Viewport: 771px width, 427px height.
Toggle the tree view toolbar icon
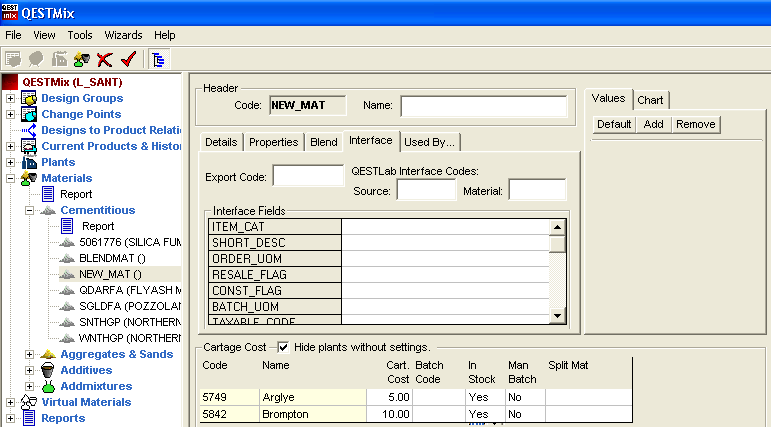pos(158,59)
